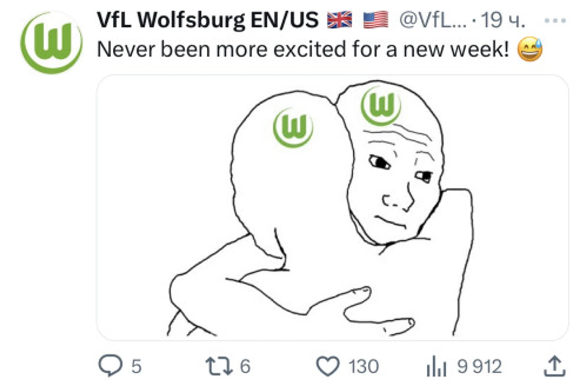View analytics via the bar chart icon
This screenshot has width=588, height=381.
click(x=437, y=367)
